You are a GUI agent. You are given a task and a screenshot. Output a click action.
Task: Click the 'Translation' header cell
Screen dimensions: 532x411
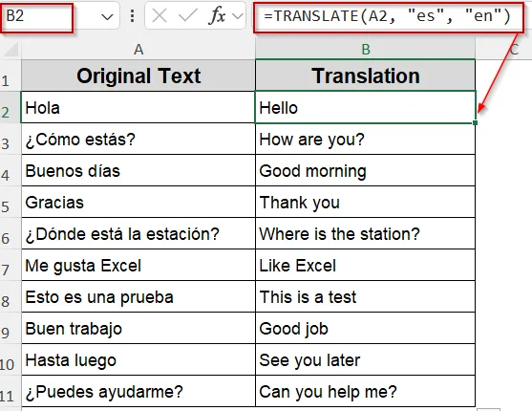pyautogui.click(x=366, y=76)
